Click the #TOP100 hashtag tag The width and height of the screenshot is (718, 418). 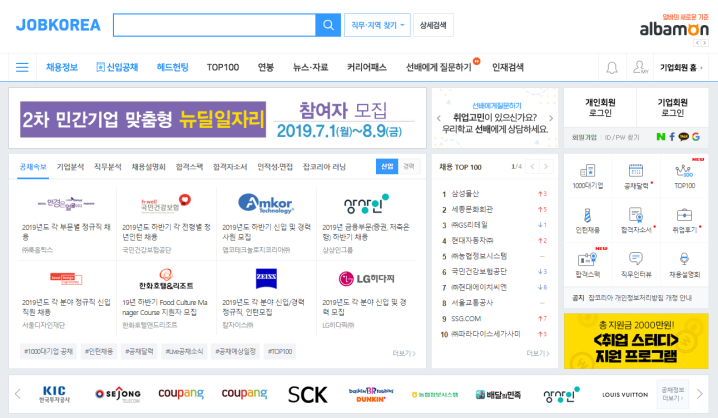pyautogui.click(x=279, y=352)
